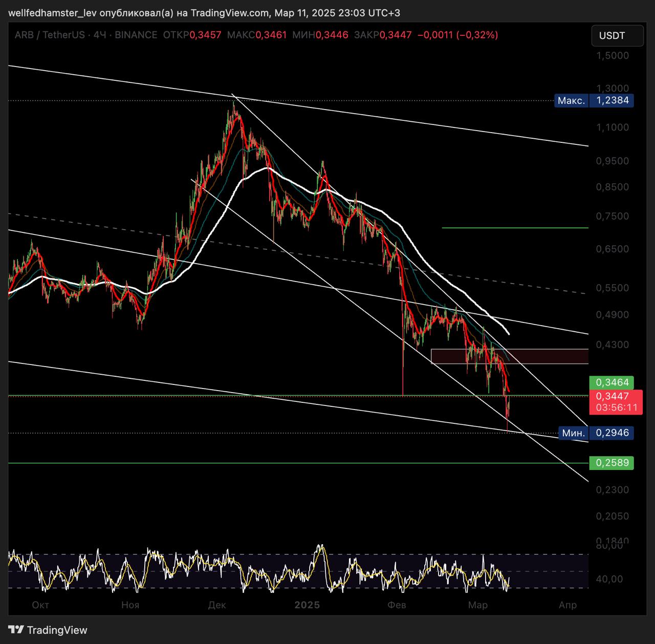Click the 0,6500 price scale label
The height and width of the screenshot is (644, 655).
[613, 249]
